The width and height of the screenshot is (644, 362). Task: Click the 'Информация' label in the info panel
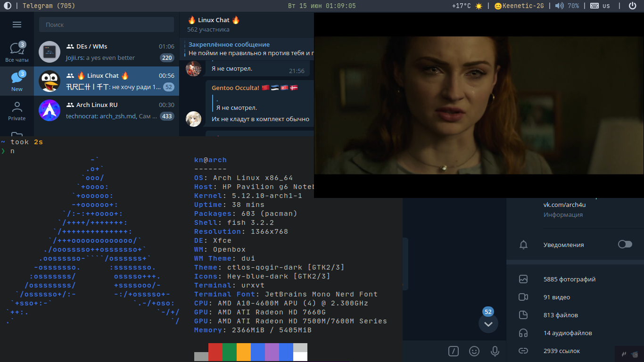tap(563, 214)
